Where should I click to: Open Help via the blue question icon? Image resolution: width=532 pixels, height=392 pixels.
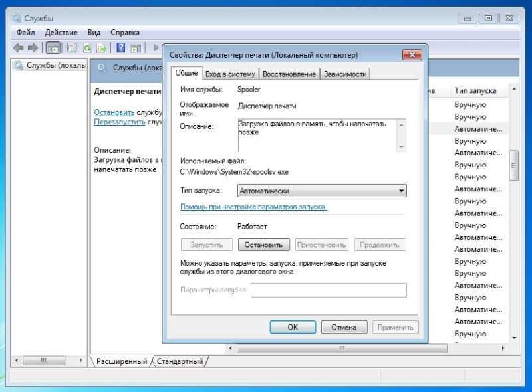coord(121,48)
